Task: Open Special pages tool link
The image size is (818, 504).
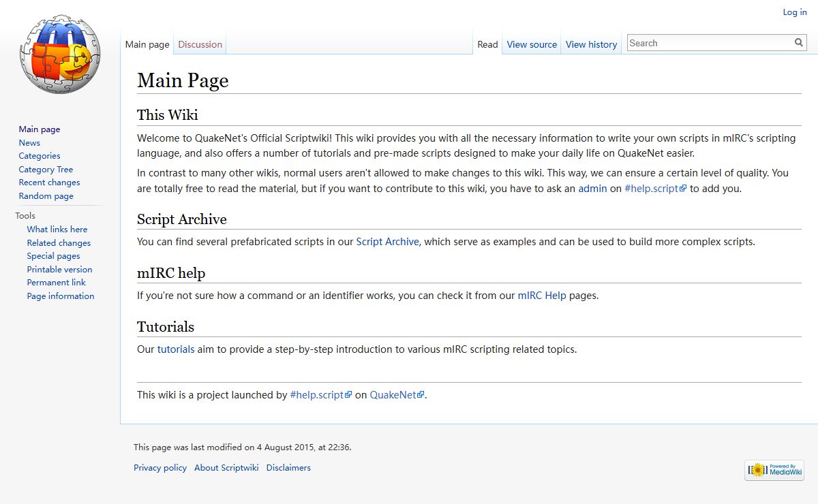Action: (53, 256)
